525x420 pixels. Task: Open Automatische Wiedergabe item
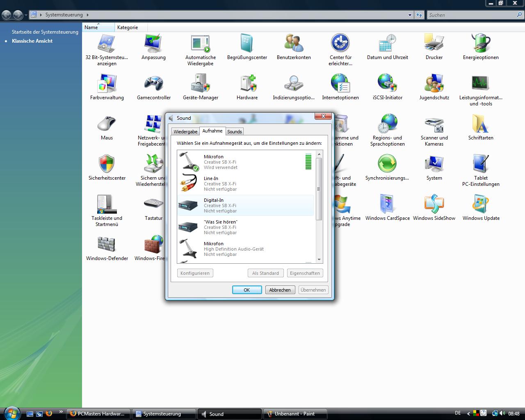click(200, 43)
